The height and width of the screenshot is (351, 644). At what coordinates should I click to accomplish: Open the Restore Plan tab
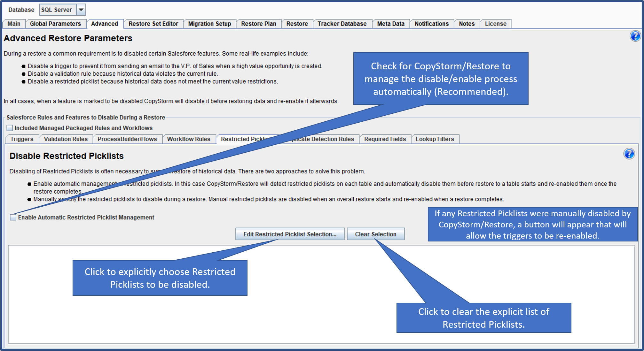[258, 24]
